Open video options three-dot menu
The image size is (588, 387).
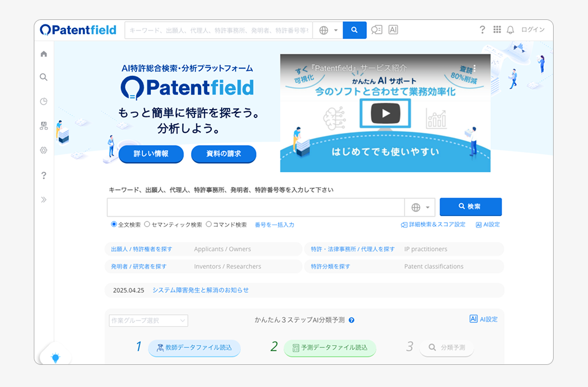[x=475, y=68]
